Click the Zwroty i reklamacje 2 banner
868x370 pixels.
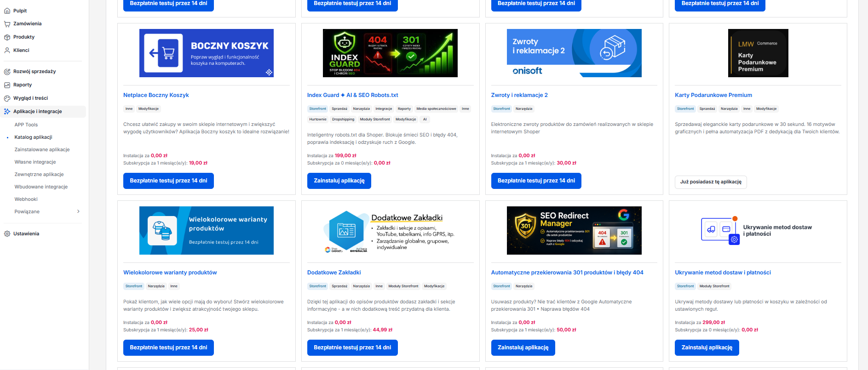click(574, 53)
